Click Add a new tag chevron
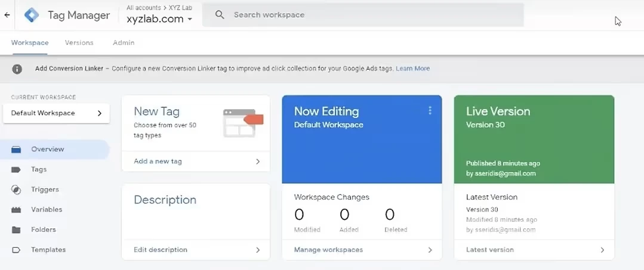Image resolution: width=644 pixels, height=270 pixels. tap(258, 162)
